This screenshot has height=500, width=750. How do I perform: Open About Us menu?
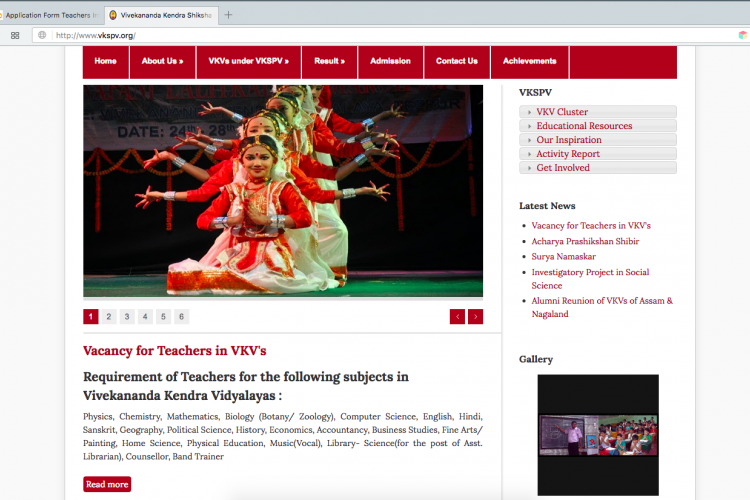tap(163, 61)
